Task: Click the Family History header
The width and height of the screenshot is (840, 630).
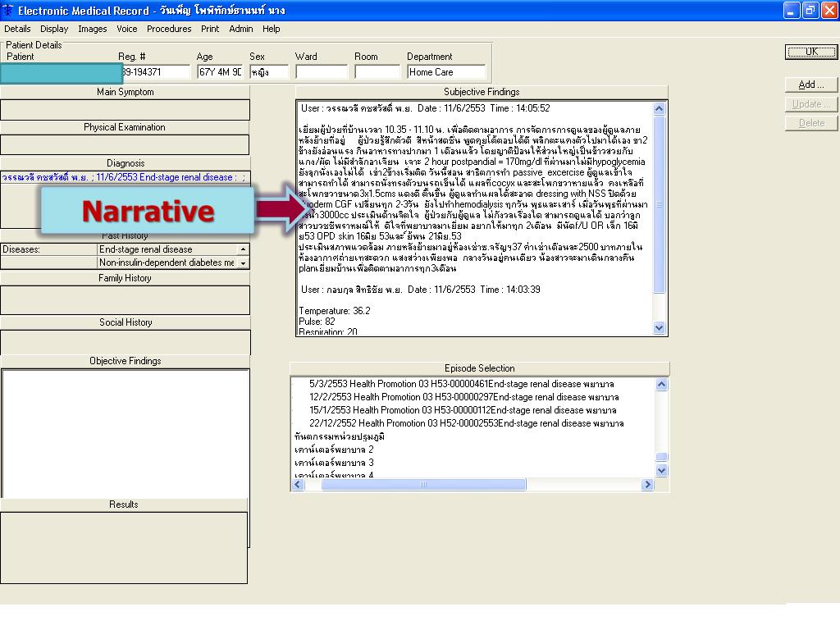Action: (x=125, y=278)
